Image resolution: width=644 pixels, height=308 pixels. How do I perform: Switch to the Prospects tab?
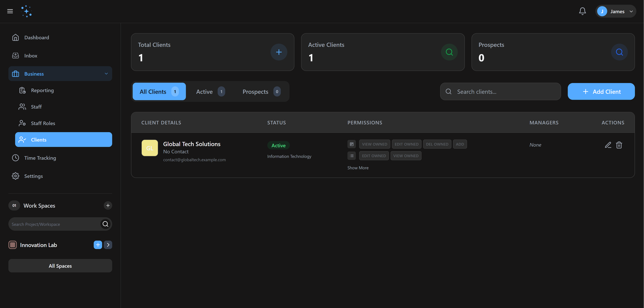[x=261, y=92]
